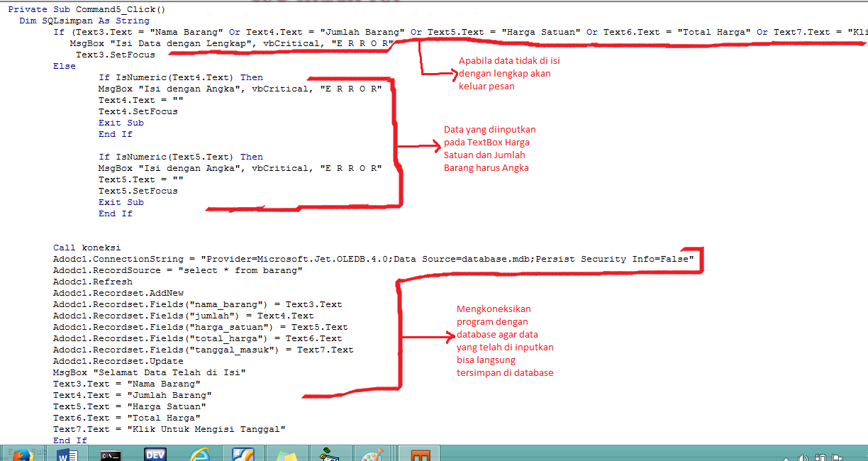
Task: Click MsgBox "Isi Data dengan Lengkap" line
Action: (x=231, y=43)
